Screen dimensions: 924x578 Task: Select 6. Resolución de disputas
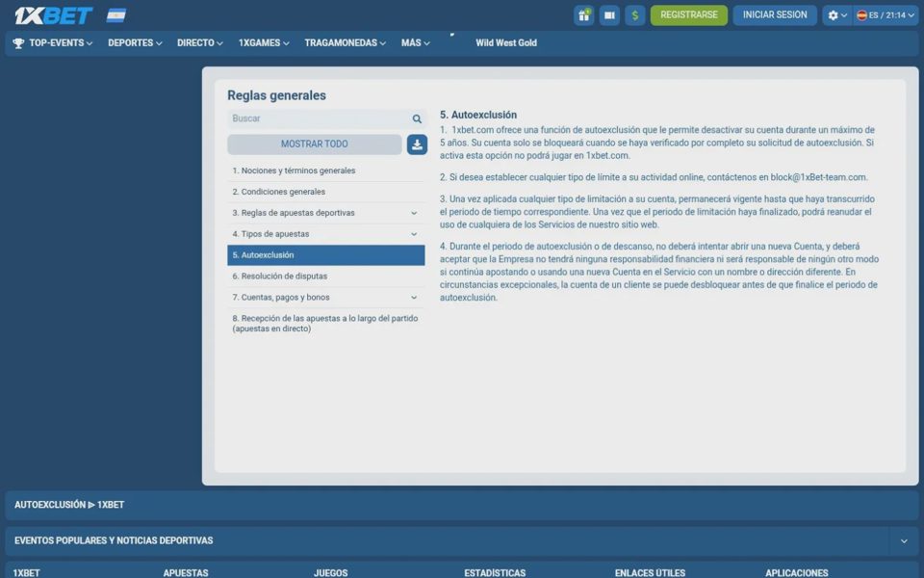point(326,276)
